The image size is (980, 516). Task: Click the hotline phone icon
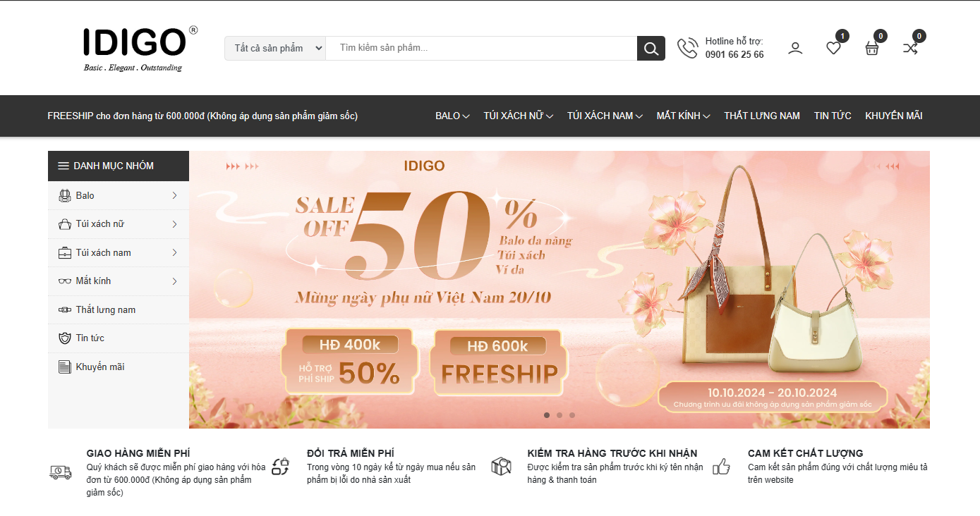(687, 49)
